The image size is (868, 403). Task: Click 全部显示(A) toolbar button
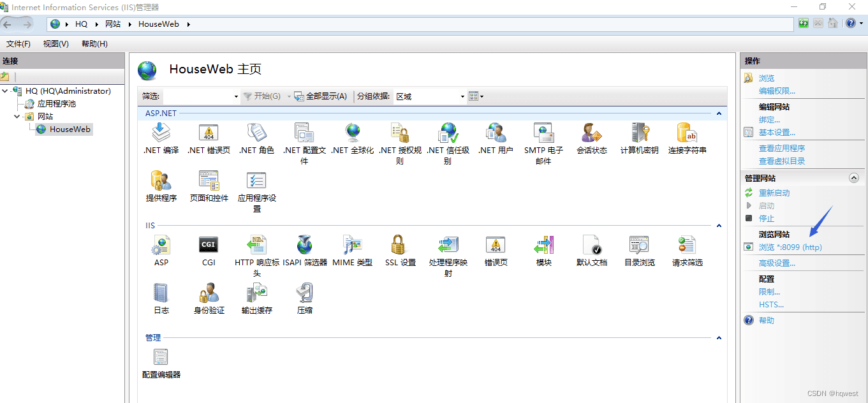click(321, 96)
